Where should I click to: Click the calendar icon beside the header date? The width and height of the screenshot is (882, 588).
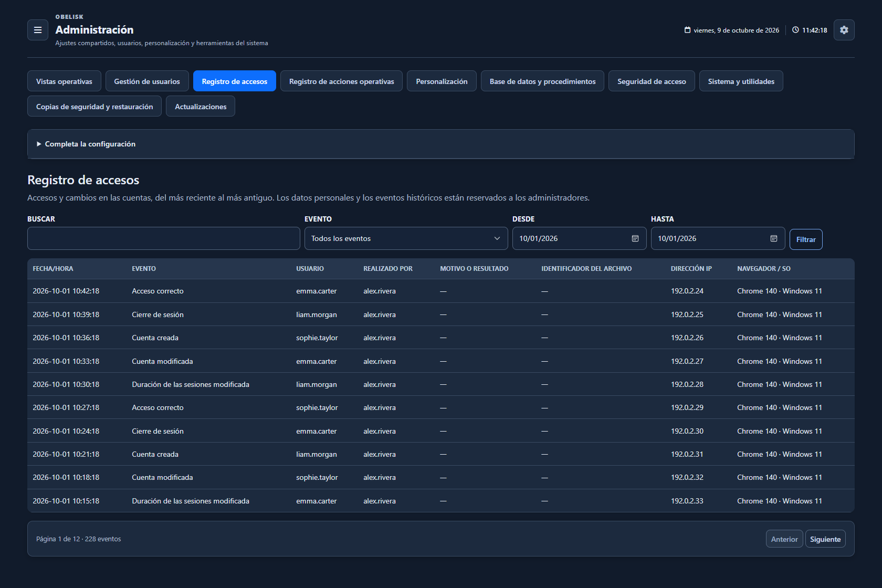pyautogui.click(x=687, y=30)
